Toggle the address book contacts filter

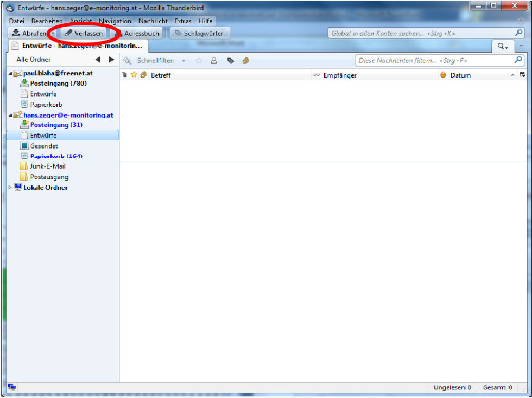(x=214, y=61)
